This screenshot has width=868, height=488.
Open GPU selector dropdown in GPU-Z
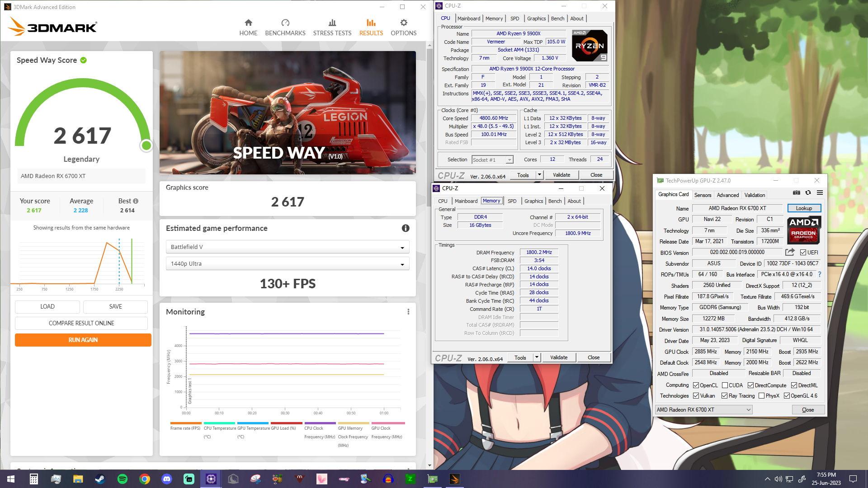tap(703, 410)
